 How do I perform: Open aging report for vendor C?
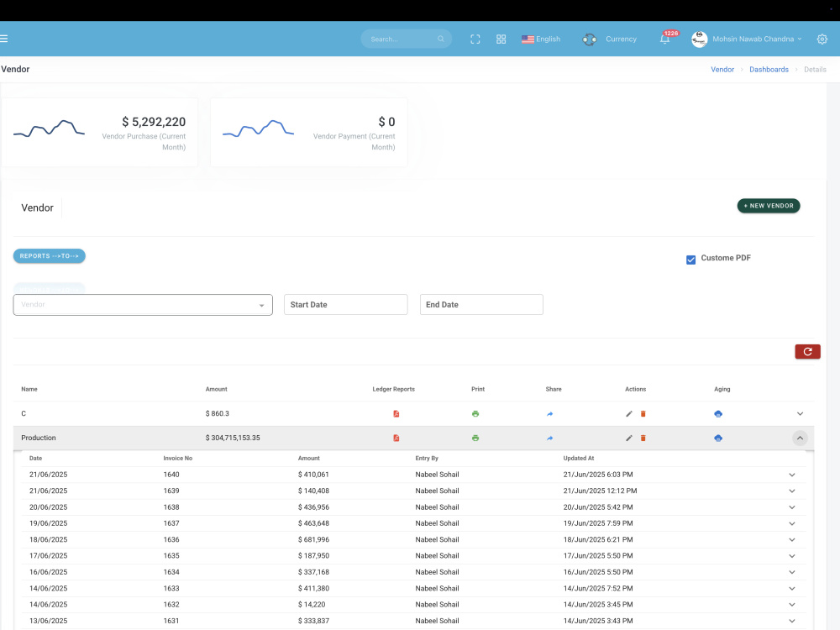(x=718, y=413)
